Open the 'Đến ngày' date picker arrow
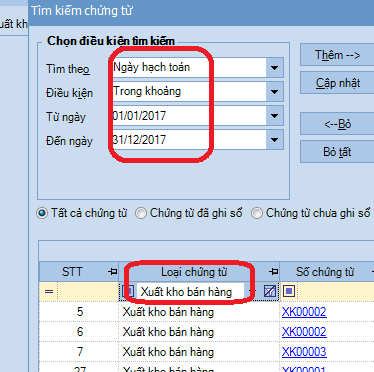 (x=274, y=140)
